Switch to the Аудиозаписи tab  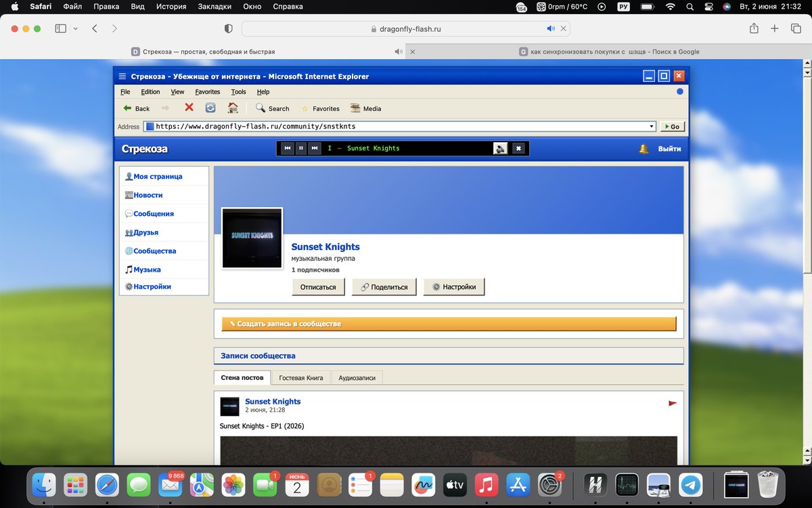(357, 377)
